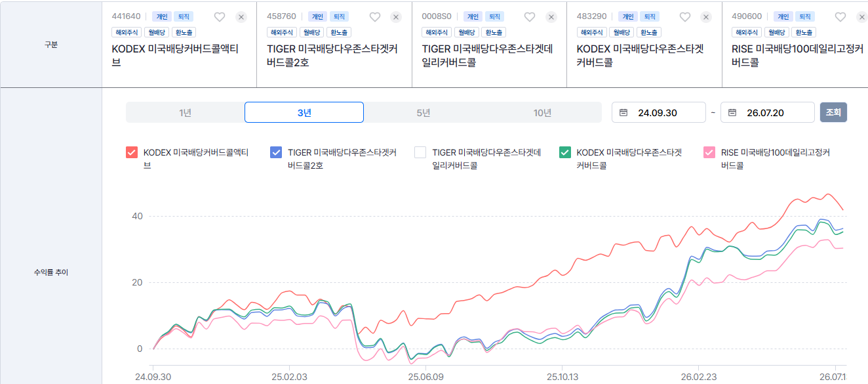Click the 퇴직 badge on fund 441640

[183, 16]
